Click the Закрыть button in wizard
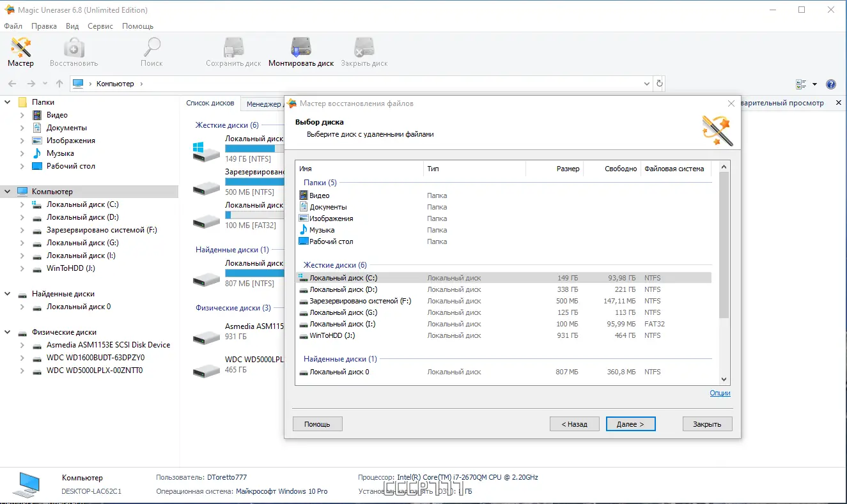This screenshot has width=847, height=504. pos(708,424)
